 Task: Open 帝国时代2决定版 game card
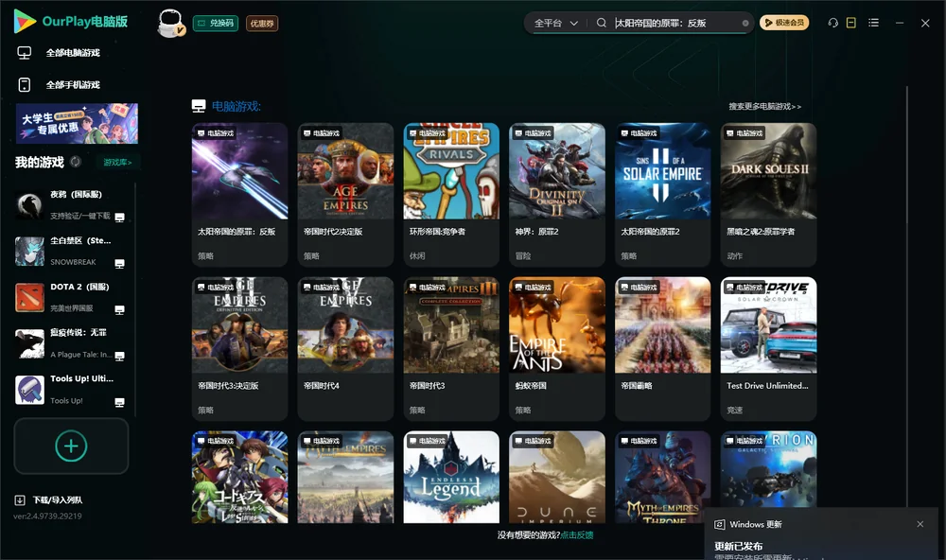pos(345,194)
